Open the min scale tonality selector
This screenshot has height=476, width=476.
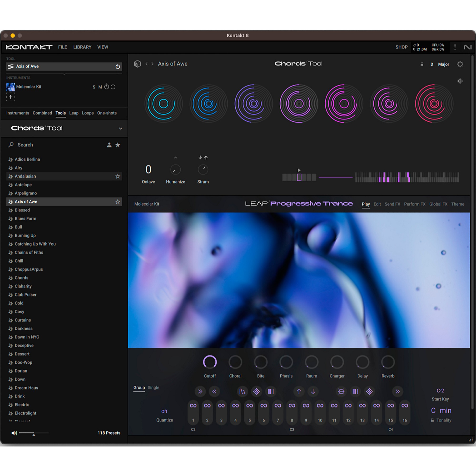pos(446,411)
